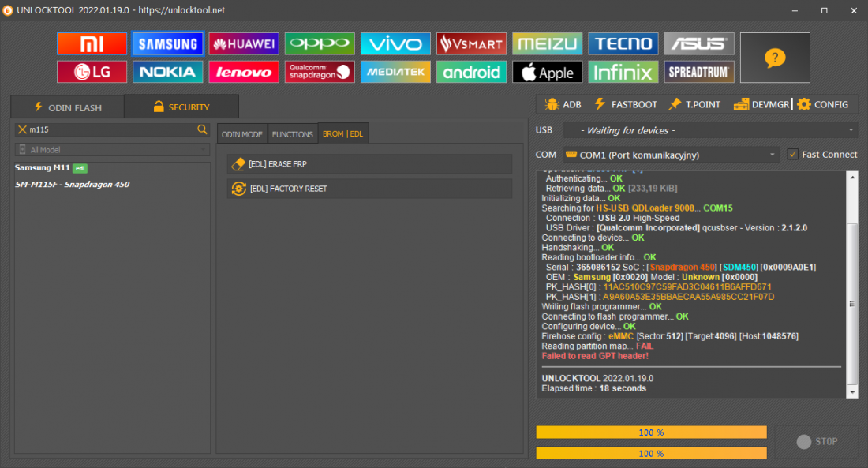
Task: Choose the Nokia brand tile
Action: (168, 72)
